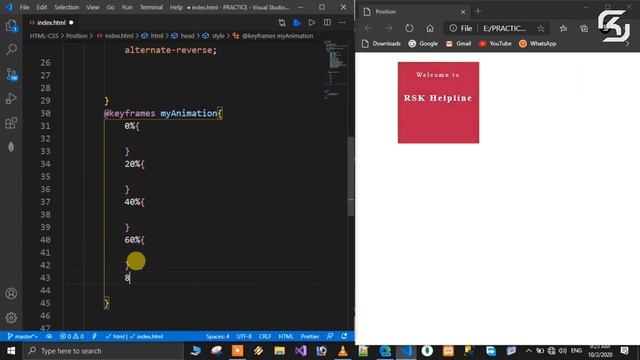Open the browser Favorites list icon
This screenshot has height=360, width=640.
pyautogui.click(x=564, y=28)
